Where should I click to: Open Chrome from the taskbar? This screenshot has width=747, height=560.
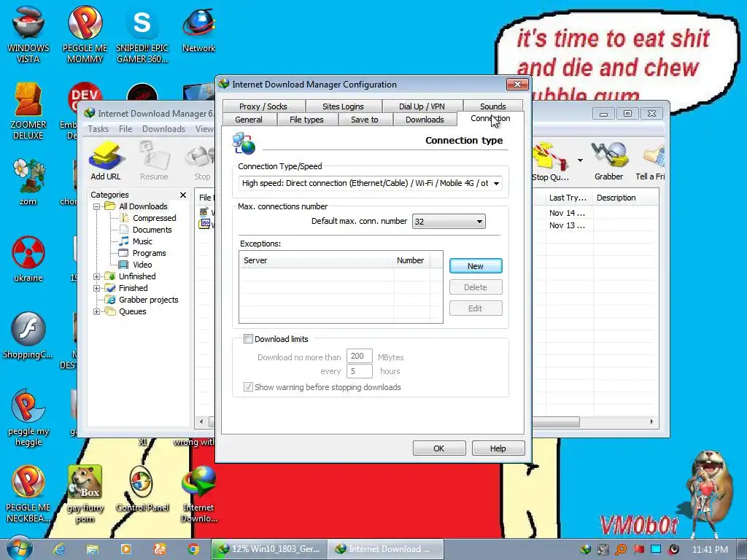coord(193,549)
